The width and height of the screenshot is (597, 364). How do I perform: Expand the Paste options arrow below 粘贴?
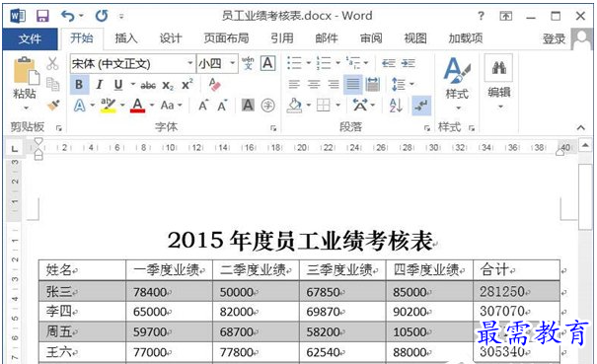[x=26, y=108]
